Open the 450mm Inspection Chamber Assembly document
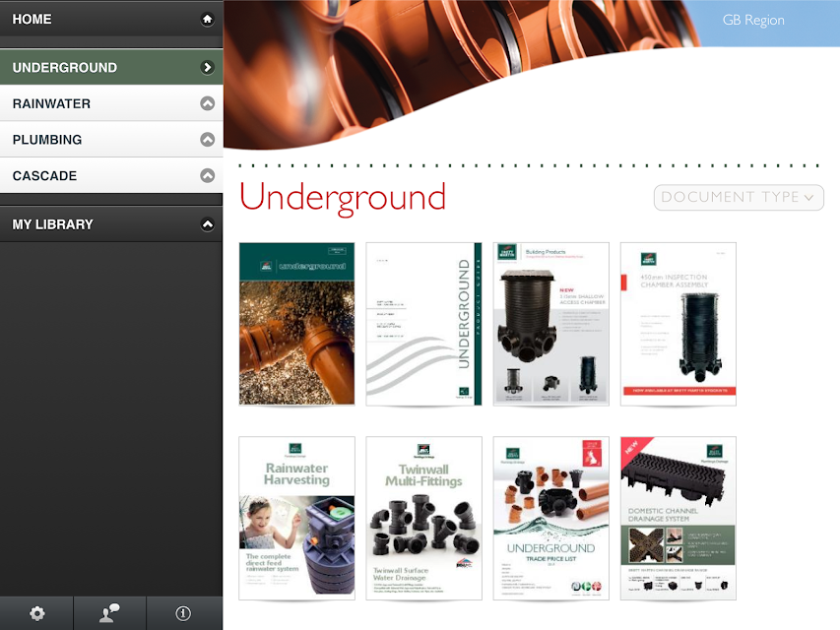 tap(678, 324)
